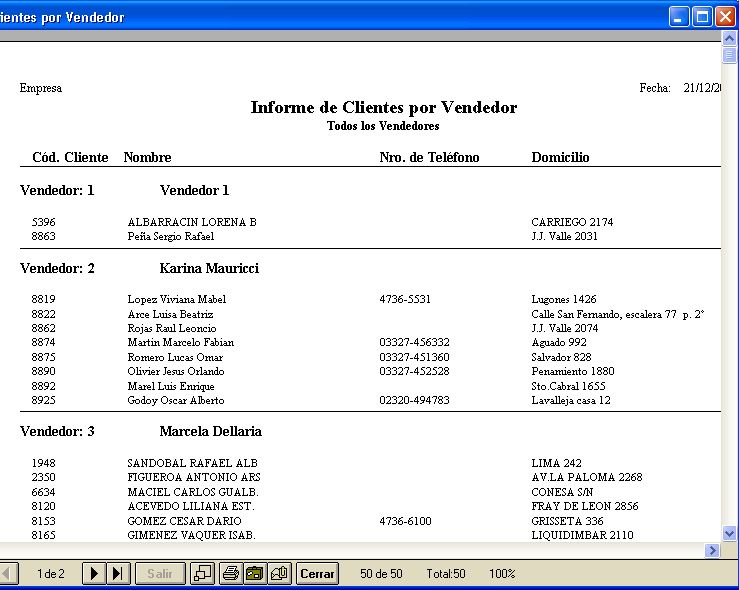
Task: Click the disabled Salir button
Action: pos(160,574)
